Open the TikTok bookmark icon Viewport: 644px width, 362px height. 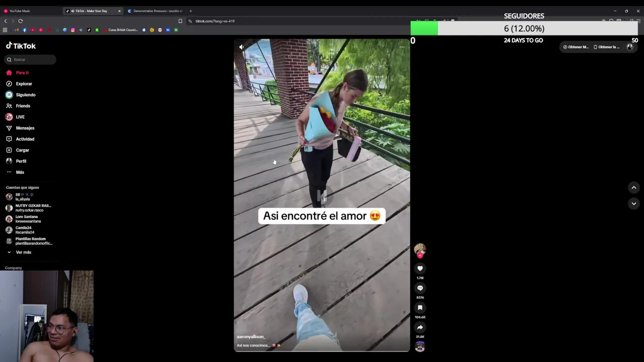[x=89, y=30]
